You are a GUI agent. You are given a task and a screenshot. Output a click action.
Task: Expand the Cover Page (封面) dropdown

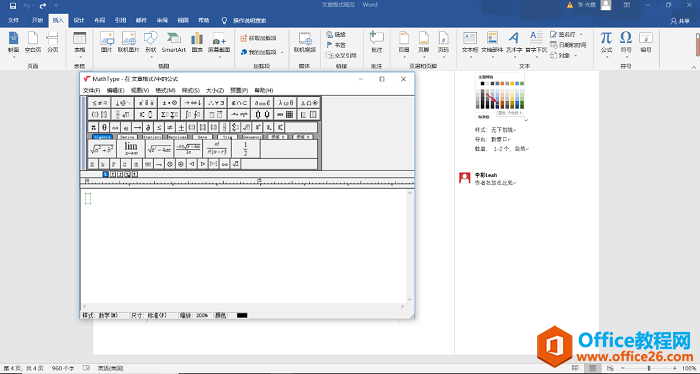click(x=13, y=57)
